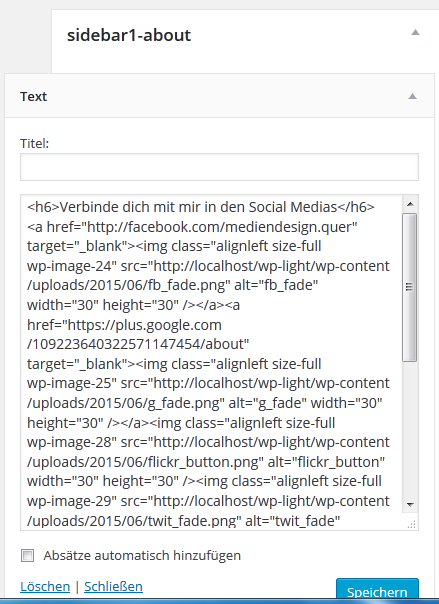The width and height of the screenshot is (439, 604).
Task: Click the scroll-up arrow of the textarea
Action: point(410,204)
